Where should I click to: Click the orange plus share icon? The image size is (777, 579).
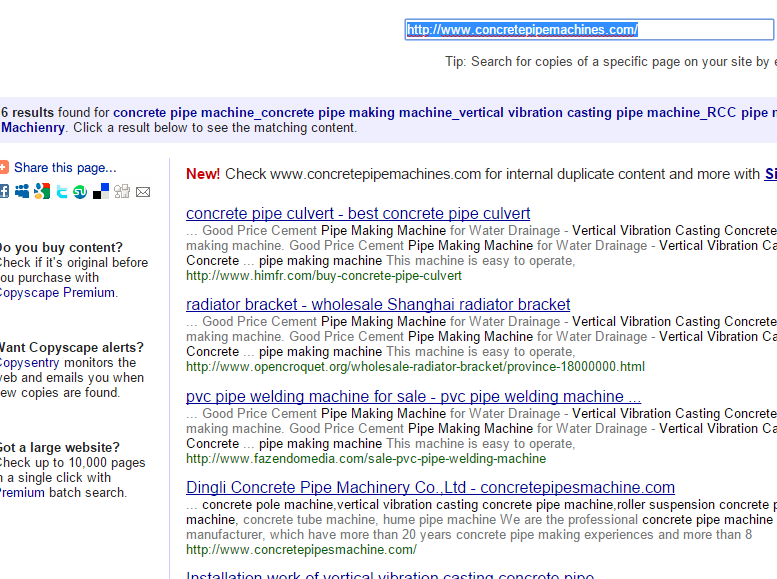(4, 168)
